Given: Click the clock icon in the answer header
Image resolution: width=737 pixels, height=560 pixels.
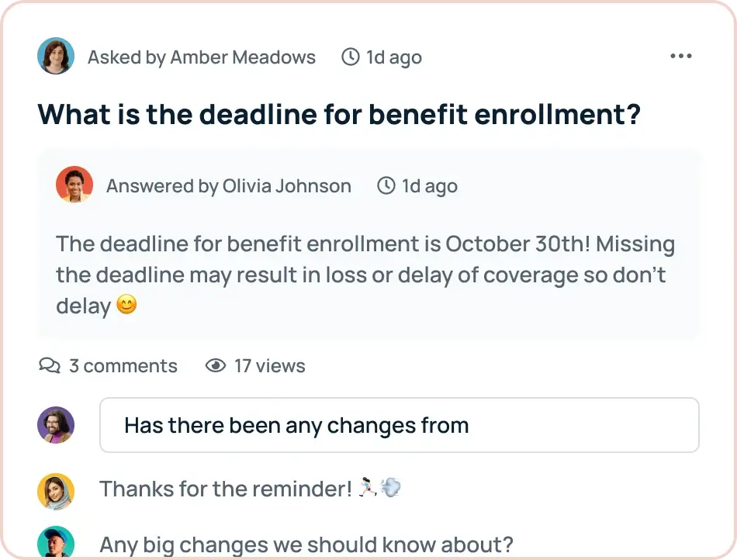Looking at the screenshot, I should (x=386, y=186).
